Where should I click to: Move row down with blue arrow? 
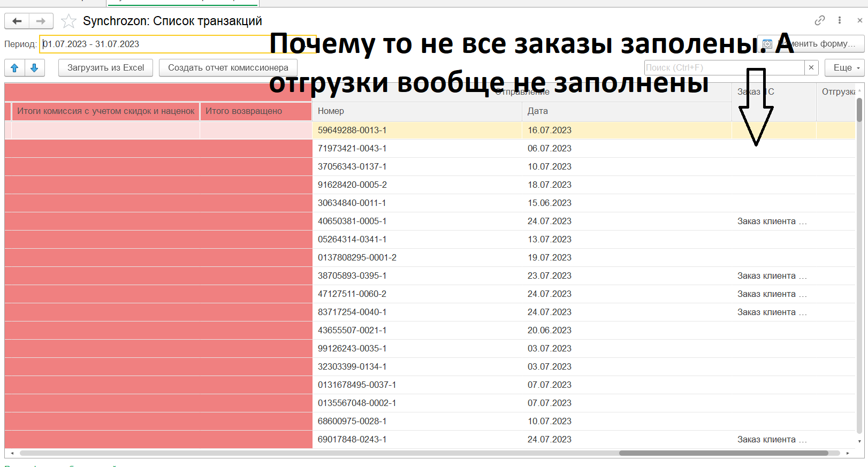[34, 68]
